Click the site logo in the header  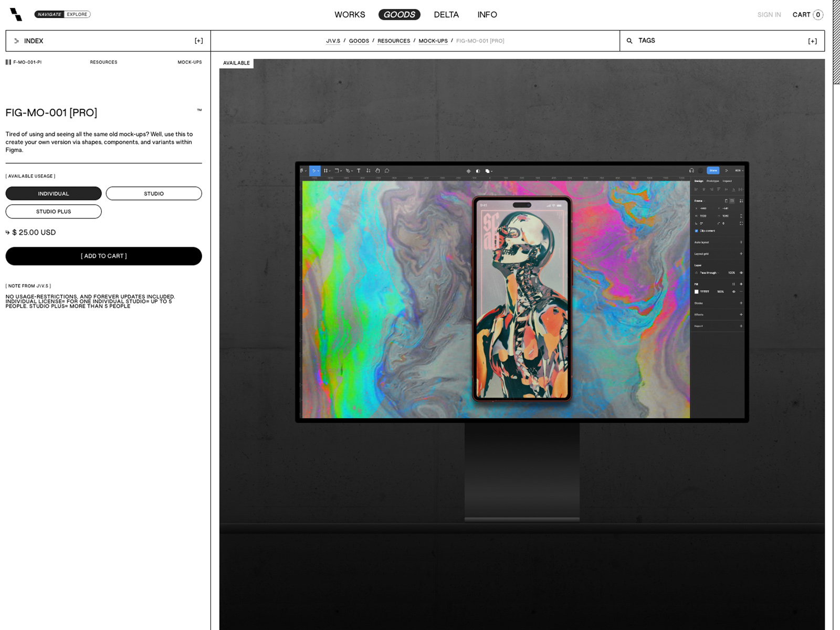(x=16, y=14)
